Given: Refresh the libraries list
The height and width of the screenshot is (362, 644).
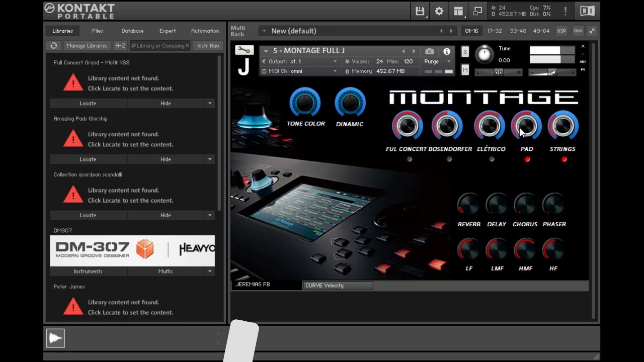Looking at the screenshot, I should click(x=54, y=46).
